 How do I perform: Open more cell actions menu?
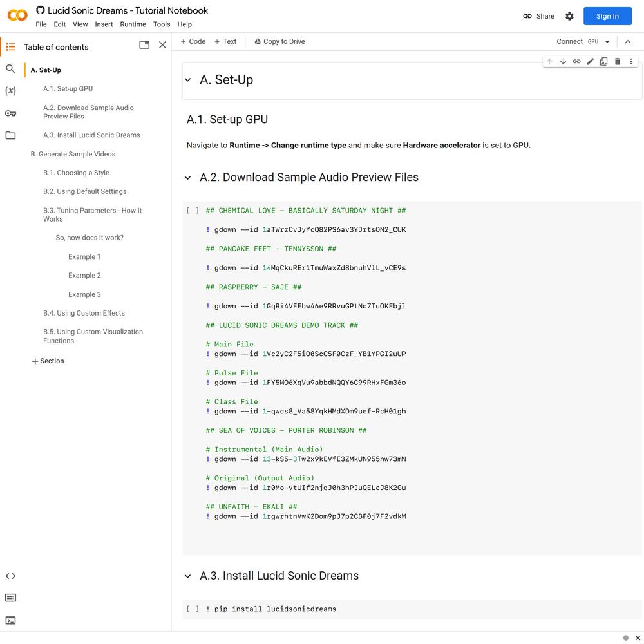click(x=631, y=61)
